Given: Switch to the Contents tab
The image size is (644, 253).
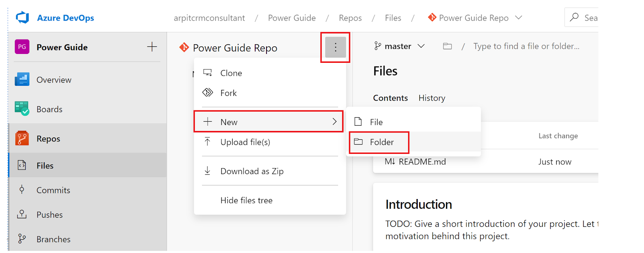Looking at the screenshot, I should click(x=390, y=98).
